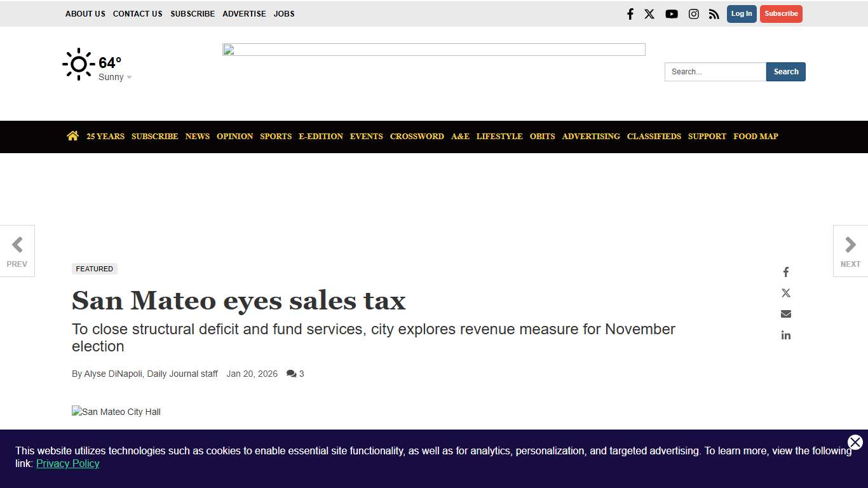This screenshot has height=488, width=868.
Task: Expand the weather details dropdown arrow
Action: pos(130,77)
